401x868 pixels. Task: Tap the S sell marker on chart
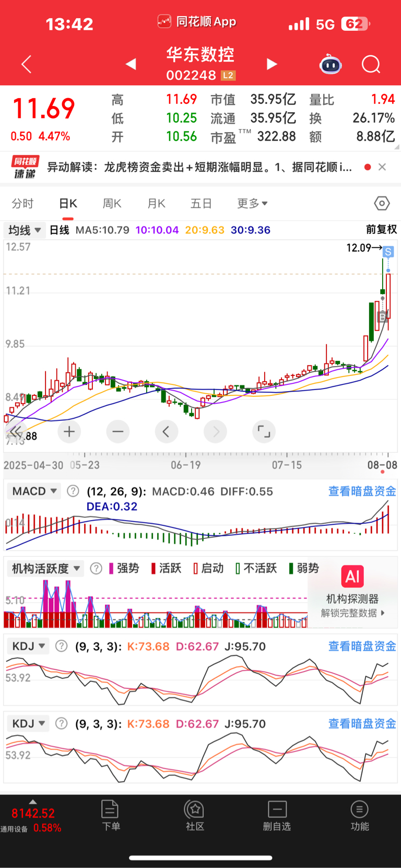click(388, 252)
